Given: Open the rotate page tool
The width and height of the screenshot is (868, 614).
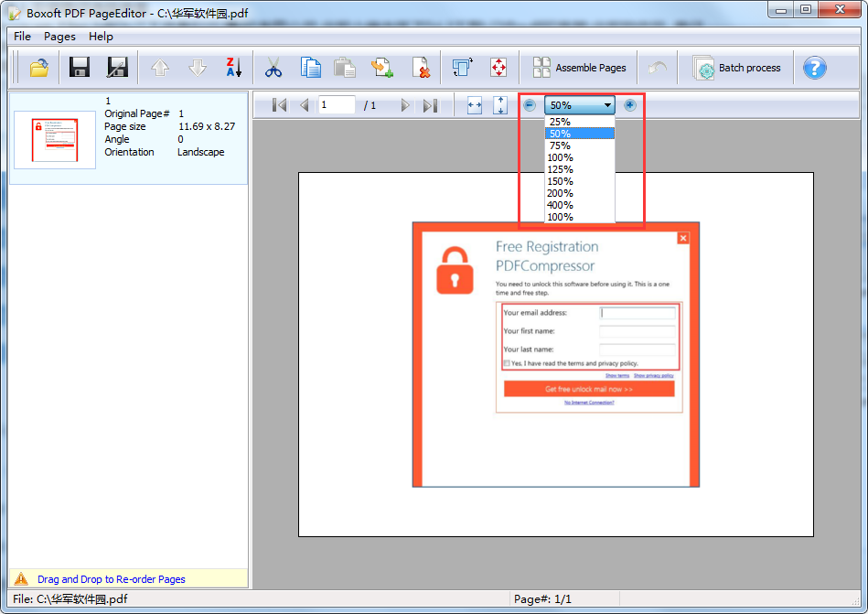Looking at the screenshot, I should 463,67.
